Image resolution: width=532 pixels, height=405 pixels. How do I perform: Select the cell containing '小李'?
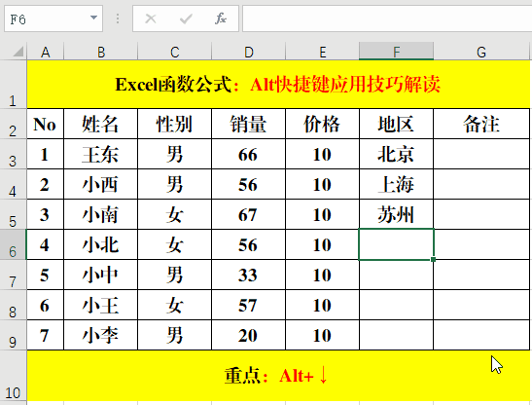[x=101, y=335]
